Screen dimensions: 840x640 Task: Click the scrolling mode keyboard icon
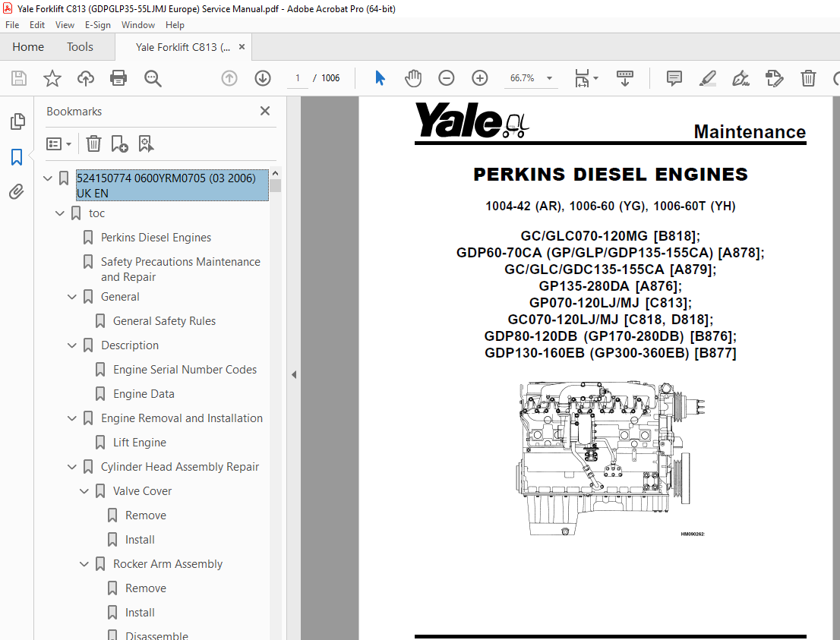[x=624, y=78]
